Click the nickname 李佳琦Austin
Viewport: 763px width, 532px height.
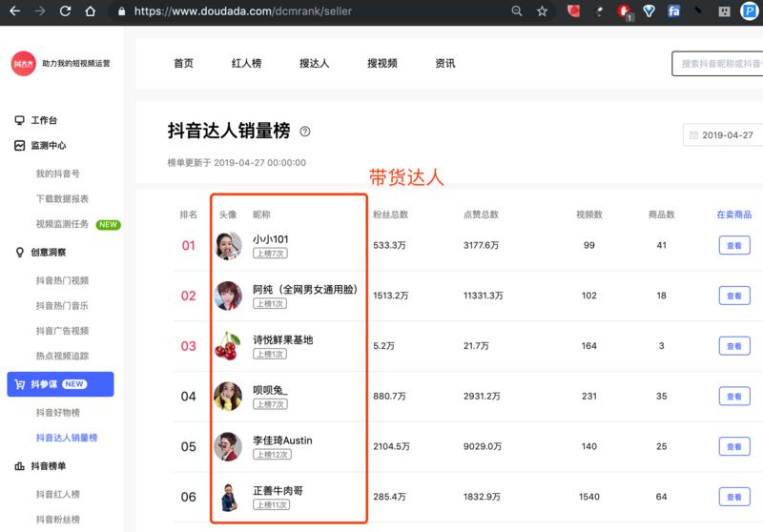click(282, 440)
